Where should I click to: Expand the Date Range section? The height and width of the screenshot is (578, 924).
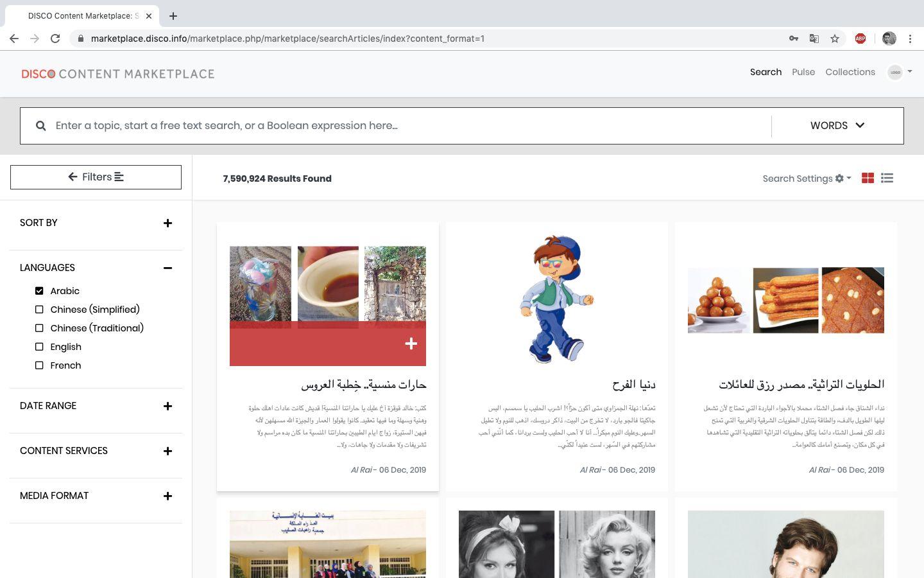point(167,406)
